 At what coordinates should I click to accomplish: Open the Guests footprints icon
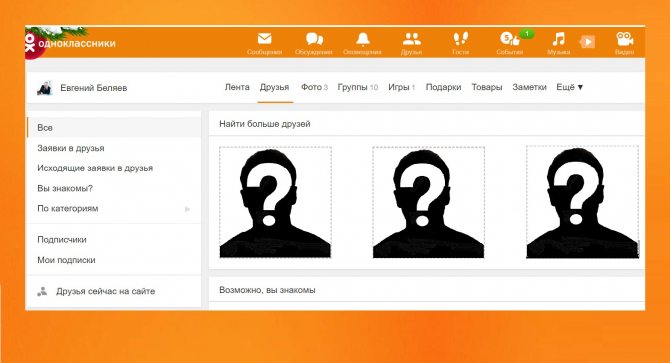tap(460, 39)
